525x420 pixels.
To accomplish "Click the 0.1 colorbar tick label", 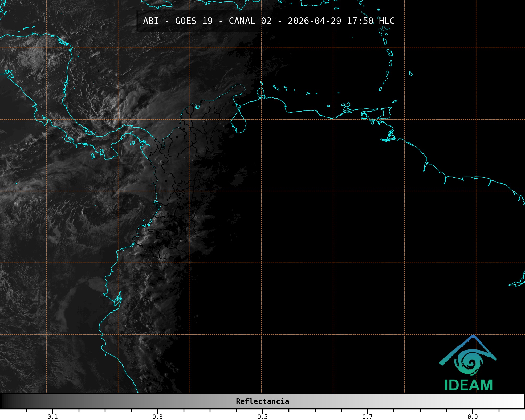I will 52,417.
